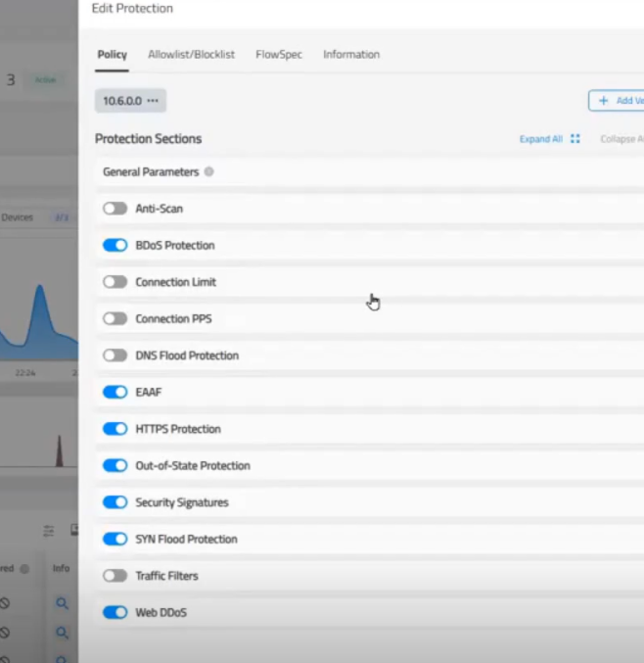Open the 10.6.0.0 version options menu
Screen dimensions: 644x663
pos(153,101)
